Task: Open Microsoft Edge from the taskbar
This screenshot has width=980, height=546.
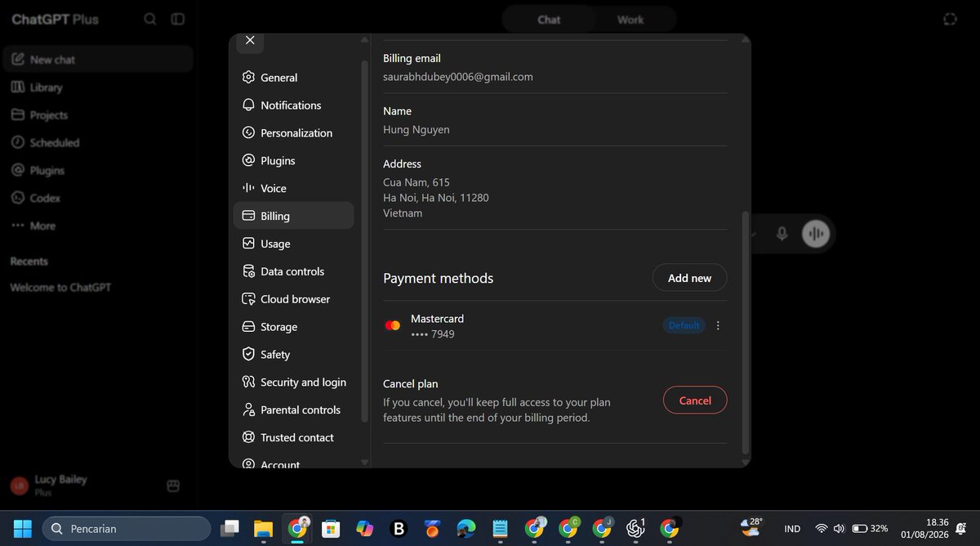Action: (465, 529)
